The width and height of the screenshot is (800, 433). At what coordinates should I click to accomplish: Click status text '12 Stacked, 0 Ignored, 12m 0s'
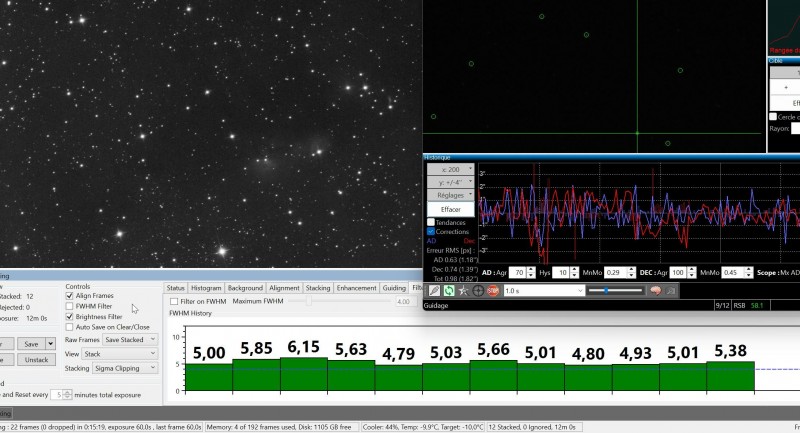coord(532,427)
